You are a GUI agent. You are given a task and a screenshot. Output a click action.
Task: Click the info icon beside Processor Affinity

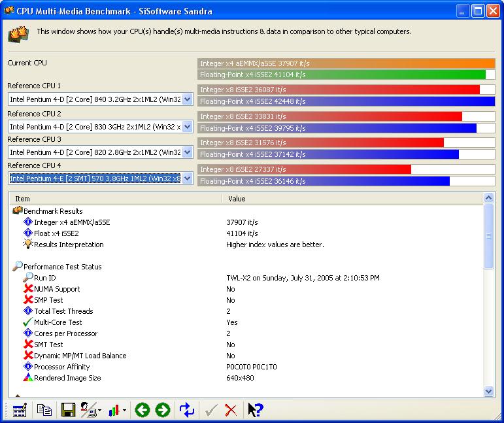tap(28, 366)
